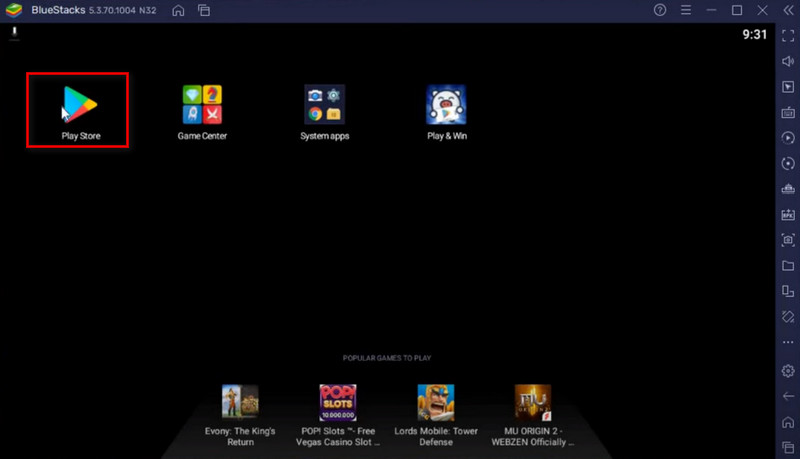This screenshot has height=459, width=800.
Task: Show more sidebar options (three dots)
Action: tap(788, 342)
